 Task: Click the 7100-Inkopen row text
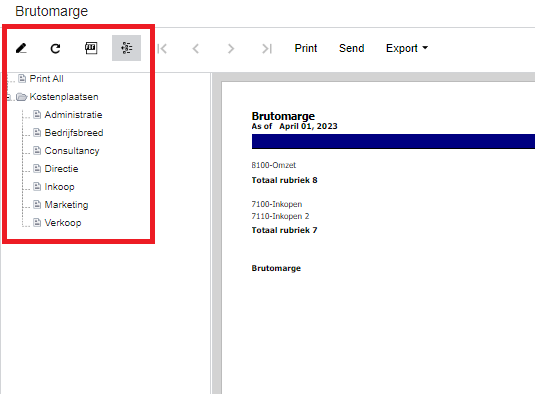(277, 204)
